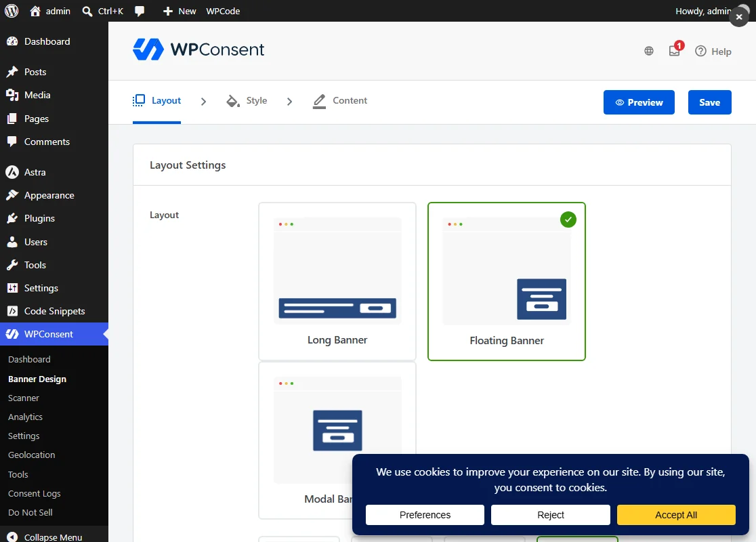The height and width of the screenshot is (542, 756).
Task: Click the comments bubble in admin bar
Action: 140,11
